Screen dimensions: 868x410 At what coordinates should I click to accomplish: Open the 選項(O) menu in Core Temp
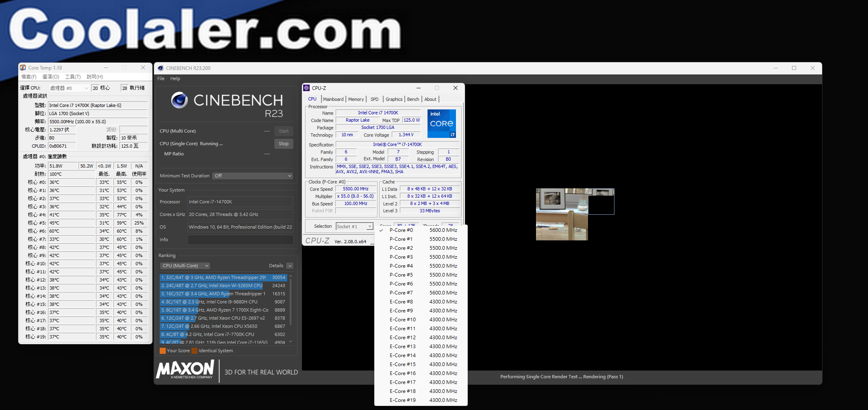pyautogui.click(x=51, y=76)
